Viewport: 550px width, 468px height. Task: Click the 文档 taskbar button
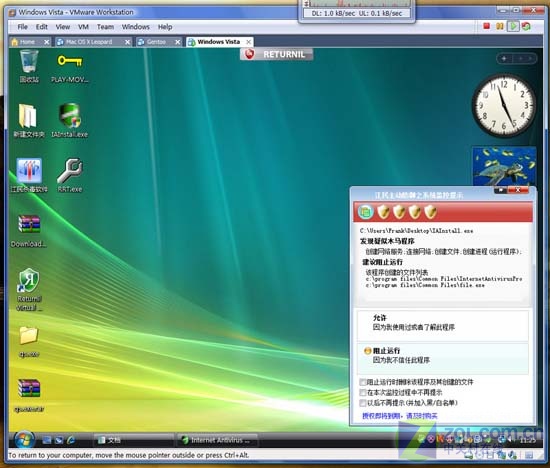133,440
